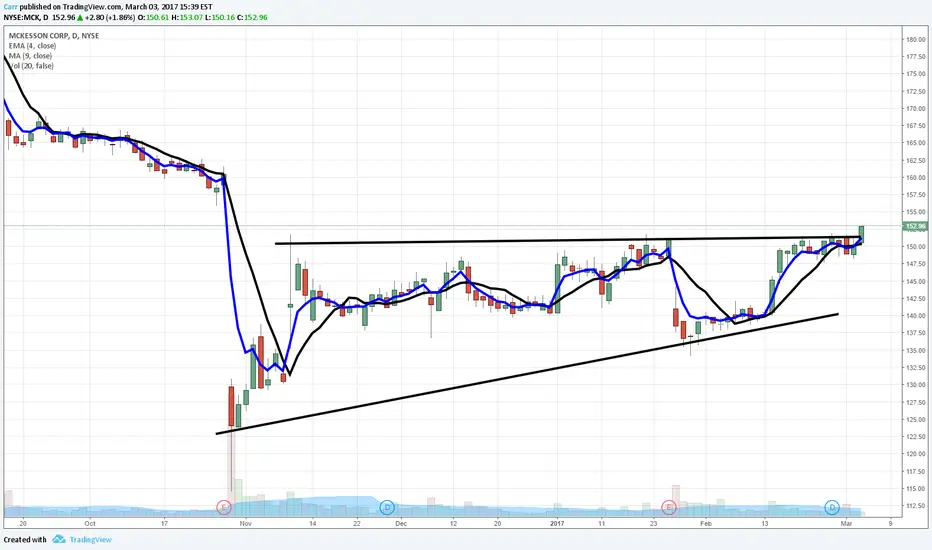The width and height of the screenshot is (932, 550).
Task: Click the earnings E marker near Jan 23
Action: tap(669, 507)
